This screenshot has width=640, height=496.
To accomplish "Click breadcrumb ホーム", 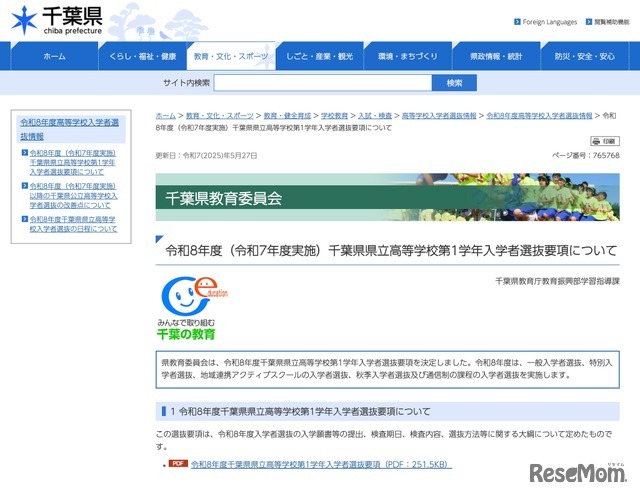I will pyautogui.click(x=165, y=116).
